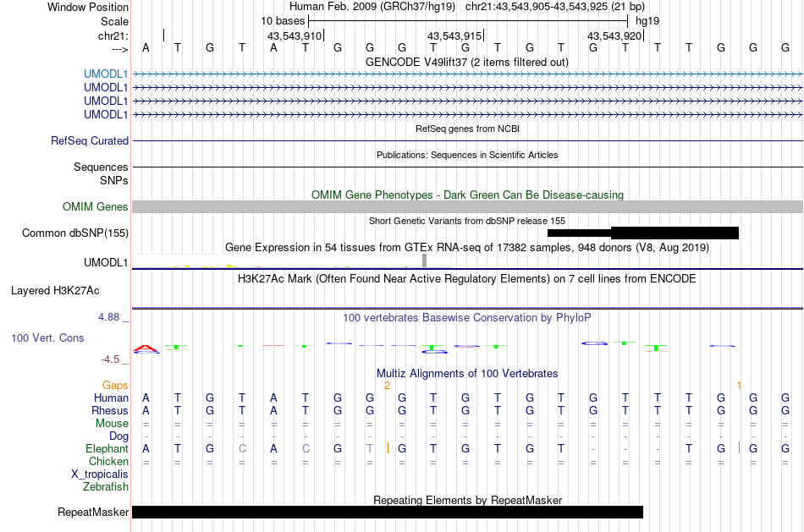Viewport: 804px width, 532px height.
Task: Click the hg19 label beside the scale bar
Action: coord(647,21)
